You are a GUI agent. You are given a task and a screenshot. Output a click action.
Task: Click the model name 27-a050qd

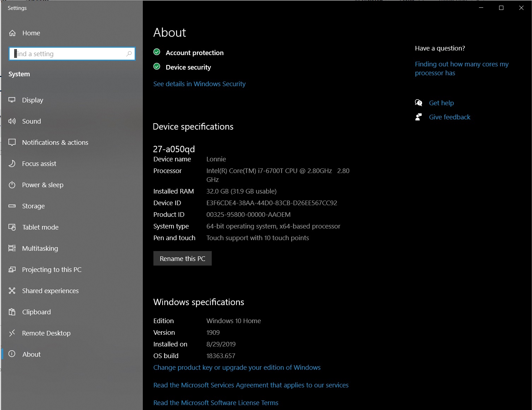click(174, 149)
